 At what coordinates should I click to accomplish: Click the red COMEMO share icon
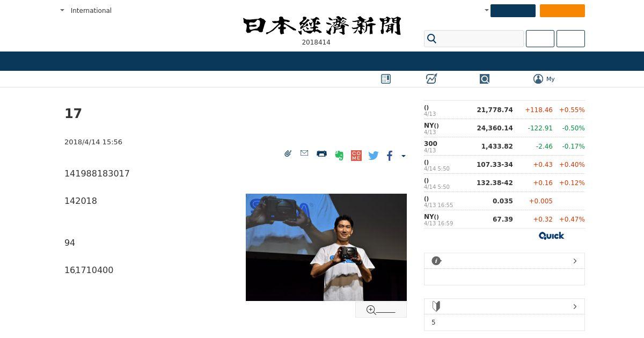pyautogui.click(x=356, y=156)
